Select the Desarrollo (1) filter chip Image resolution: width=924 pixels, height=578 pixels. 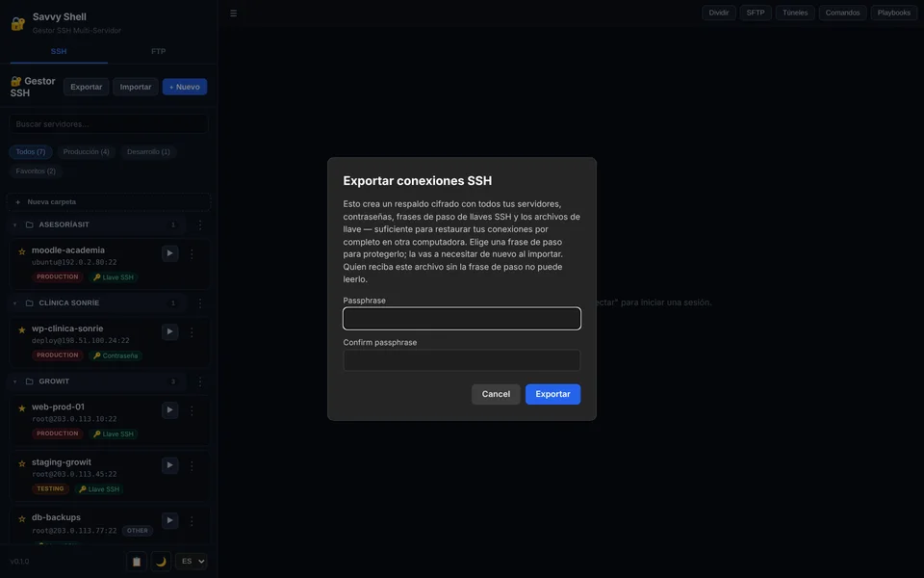148,151
